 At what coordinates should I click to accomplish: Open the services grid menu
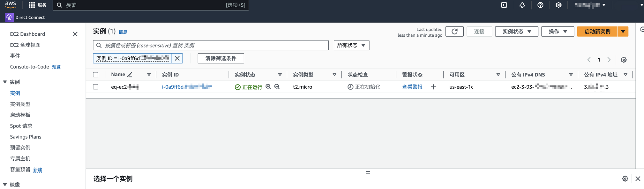pyautogui.click(x=32, y=5)
